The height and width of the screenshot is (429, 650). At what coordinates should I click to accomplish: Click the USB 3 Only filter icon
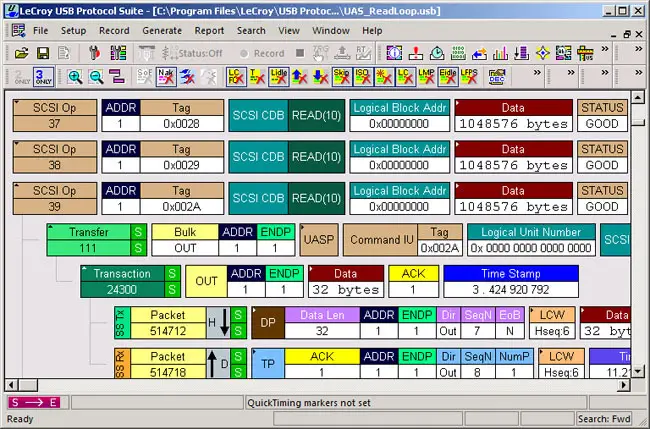[41, 77]
